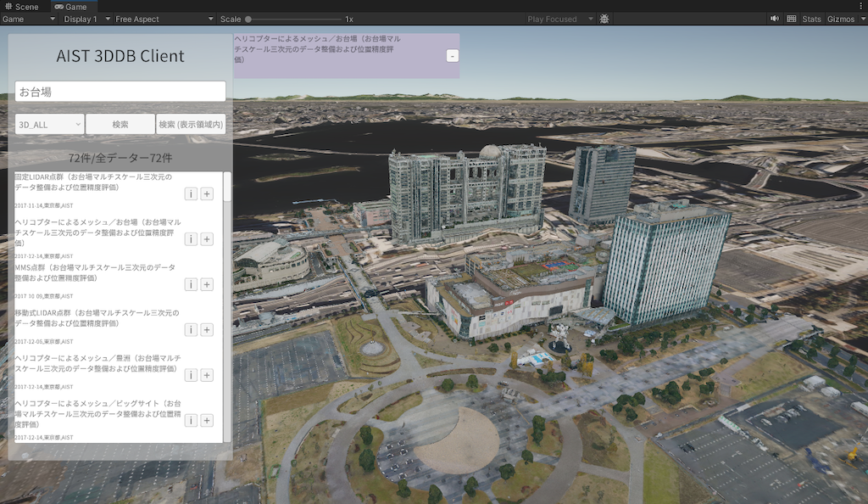Open the Free Aspect resolution dropdown
This screenshot has height=504, width=868.
pos(164,19)
